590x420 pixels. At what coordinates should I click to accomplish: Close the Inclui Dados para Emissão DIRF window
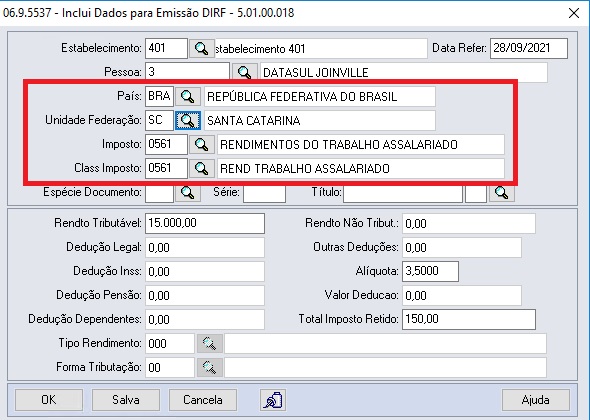[x=574, y=13]
